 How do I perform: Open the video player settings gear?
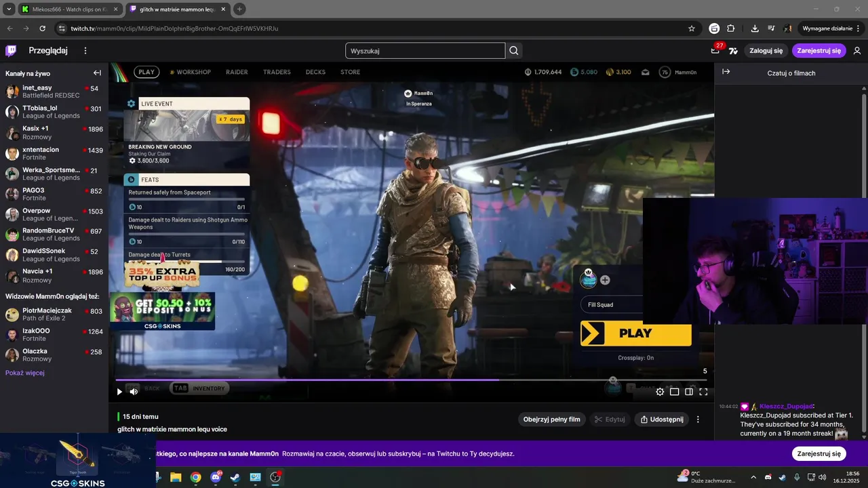pos(660,392)
